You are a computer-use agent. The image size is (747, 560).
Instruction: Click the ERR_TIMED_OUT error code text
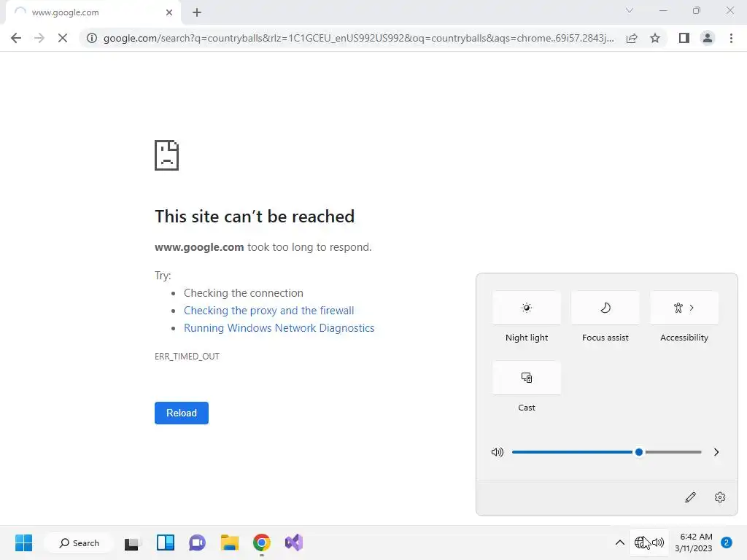coord(187,356)
